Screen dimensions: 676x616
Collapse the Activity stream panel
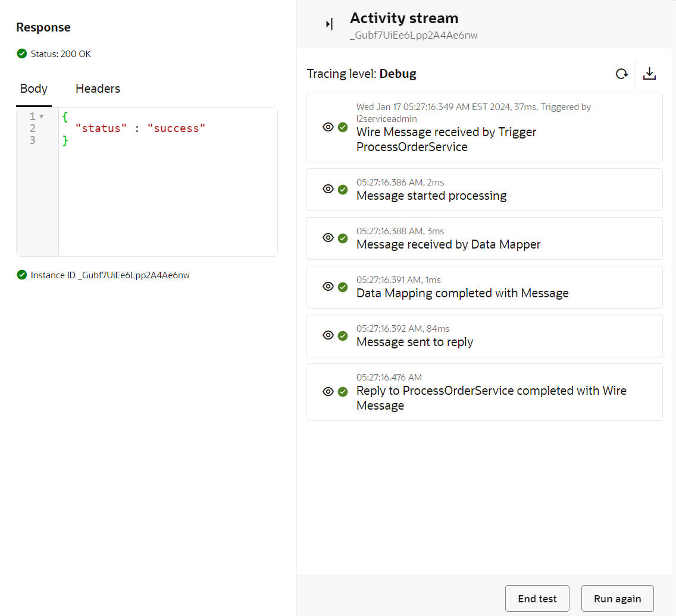pyautogui.click(x=329, y=24)
